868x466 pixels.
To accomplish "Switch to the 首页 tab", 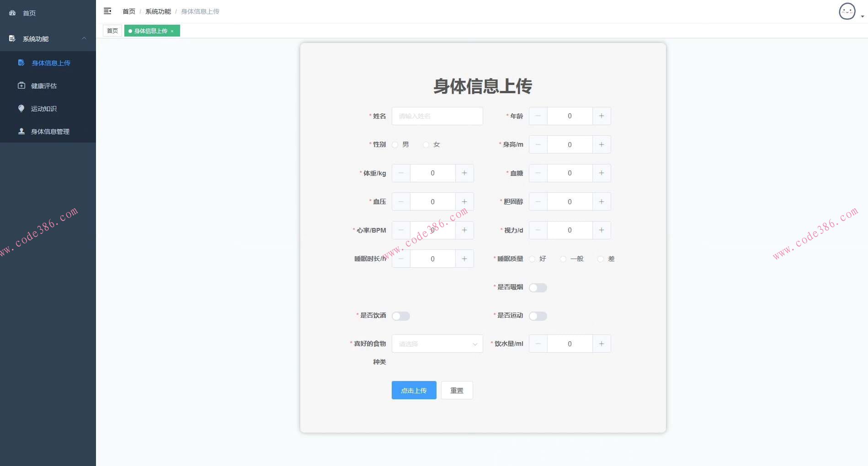I will 112,31.
